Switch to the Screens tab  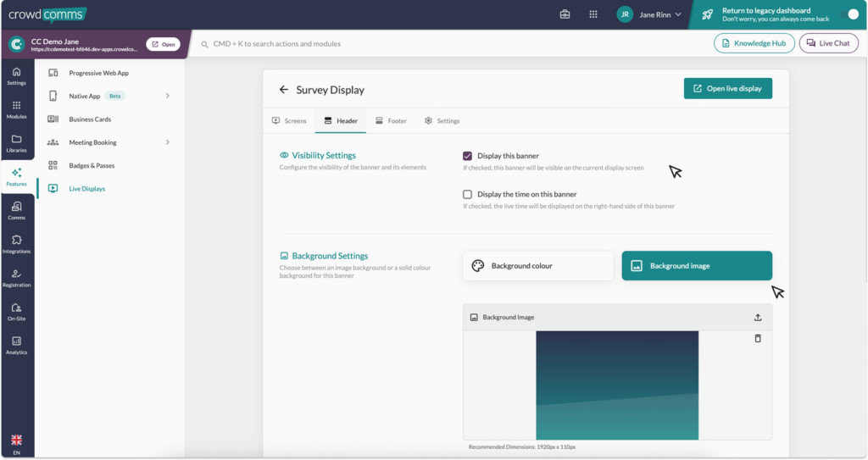[289, 120]
